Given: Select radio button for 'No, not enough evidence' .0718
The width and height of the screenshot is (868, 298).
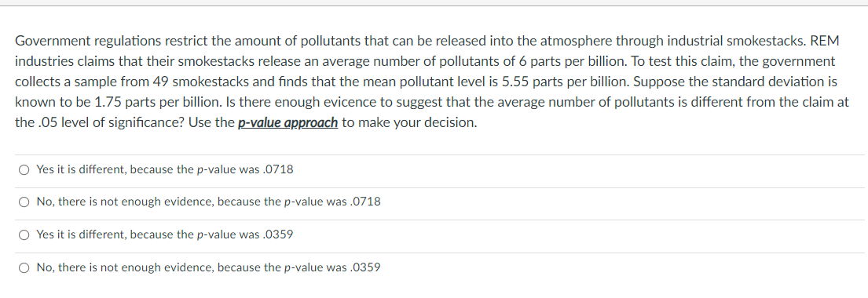Looking at the screenshot, I should 24,202.
